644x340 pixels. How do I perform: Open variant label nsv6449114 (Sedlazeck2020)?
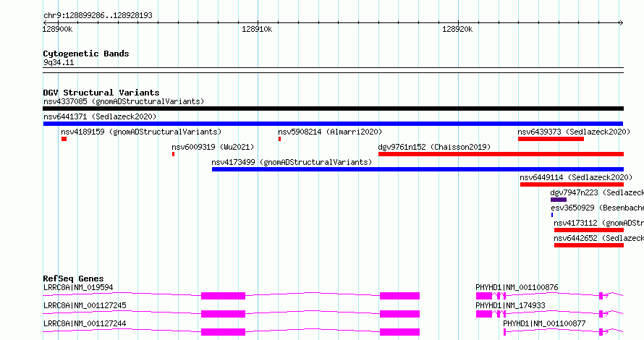[576, 177]
